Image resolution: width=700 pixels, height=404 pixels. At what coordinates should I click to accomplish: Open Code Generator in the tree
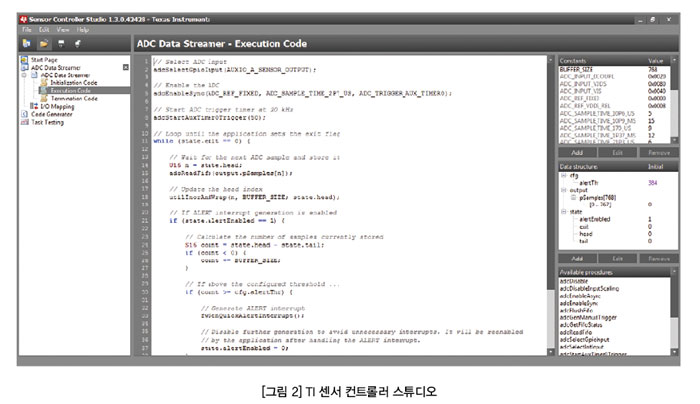[51, 114]
